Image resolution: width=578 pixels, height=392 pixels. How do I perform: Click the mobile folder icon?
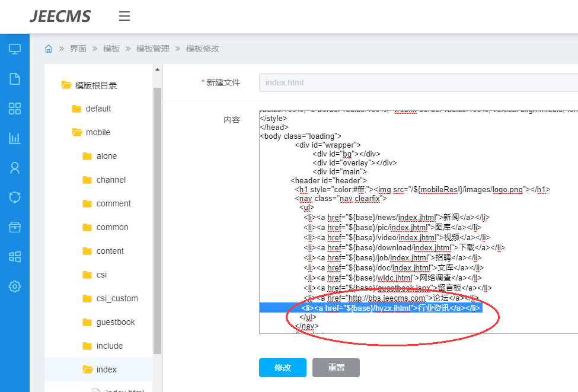click(x=76, y=132)
